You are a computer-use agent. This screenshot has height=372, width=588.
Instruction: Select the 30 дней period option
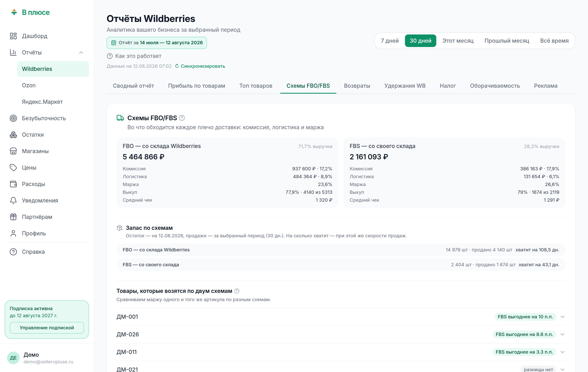click(x=420, y=41)
